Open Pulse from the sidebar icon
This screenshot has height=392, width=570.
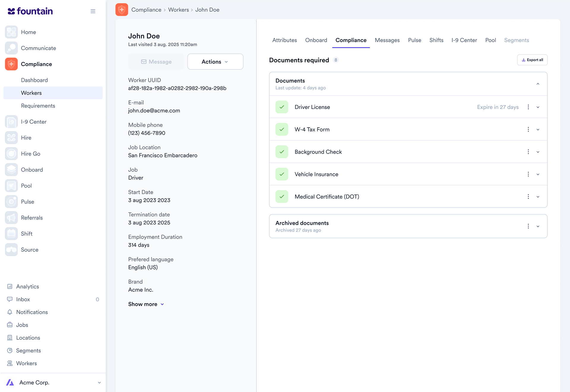pyautogui.click(x=11, y=202)
